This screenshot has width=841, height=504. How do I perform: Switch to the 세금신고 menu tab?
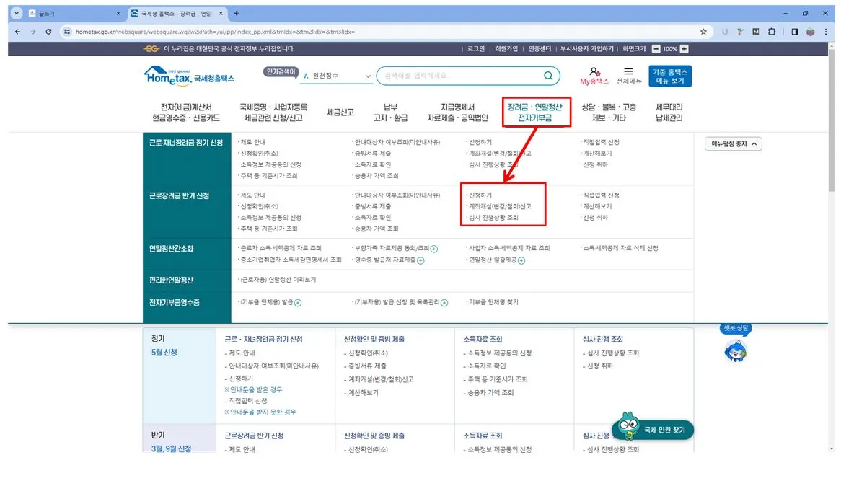click(x=340, y=112)
